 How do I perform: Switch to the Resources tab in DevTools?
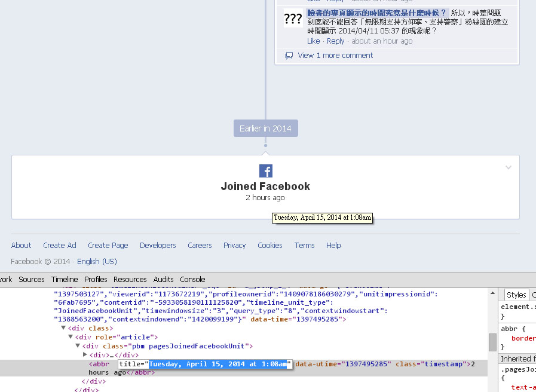coord(130,279)
